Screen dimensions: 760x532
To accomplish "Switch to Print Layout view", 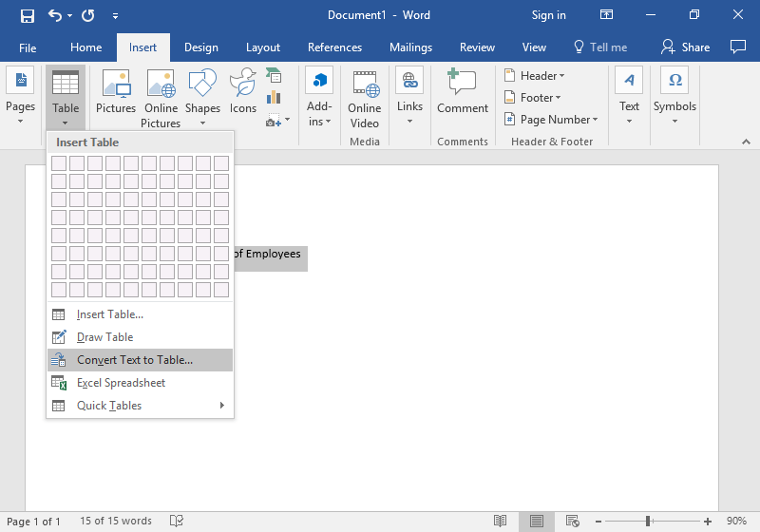I will tap(536, 522).
